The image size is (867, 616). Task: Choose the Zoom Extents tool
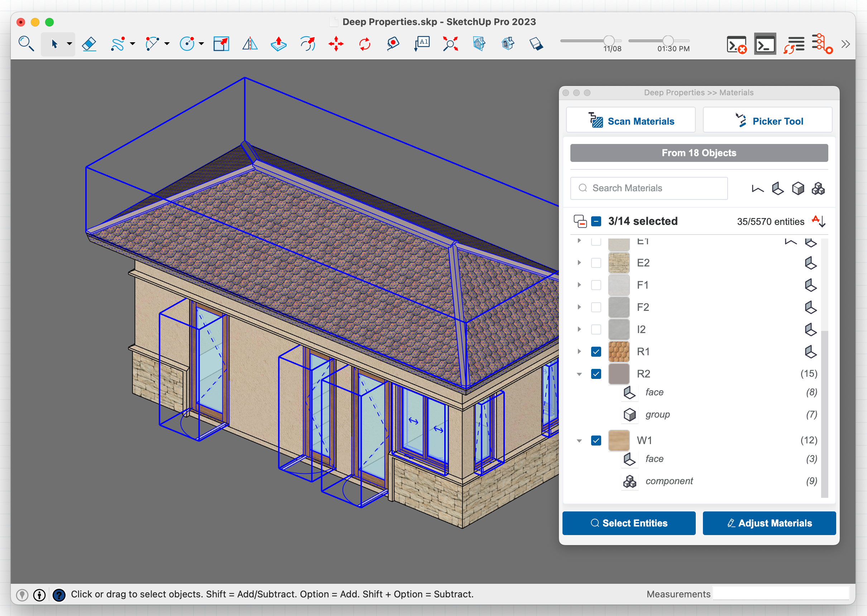(x=450, y=44)
